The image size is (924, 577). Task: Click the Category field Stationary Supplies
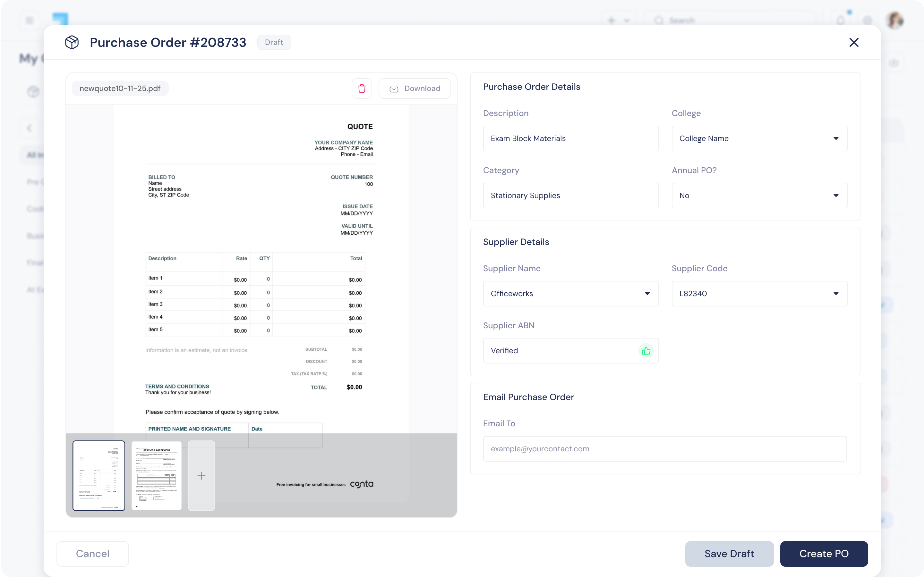pos(570,196)
